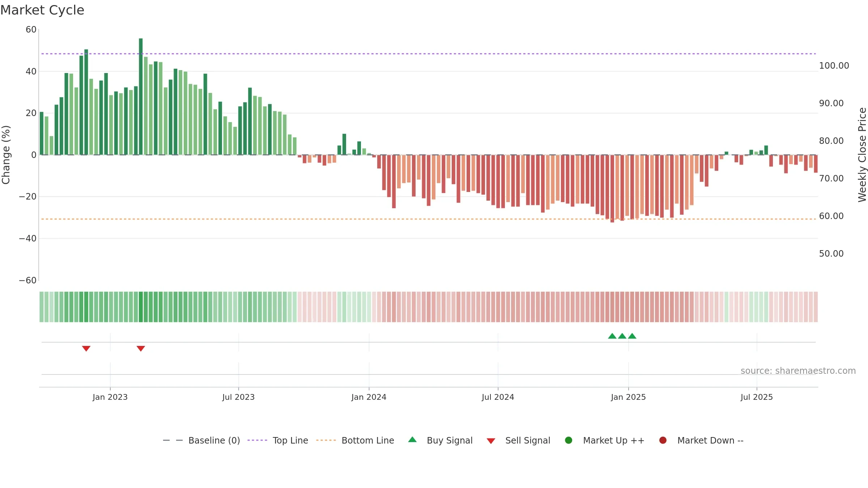868x488 pixels.
Task: Toggle the Market Up ++ legend entry
Action: [604, 440]
